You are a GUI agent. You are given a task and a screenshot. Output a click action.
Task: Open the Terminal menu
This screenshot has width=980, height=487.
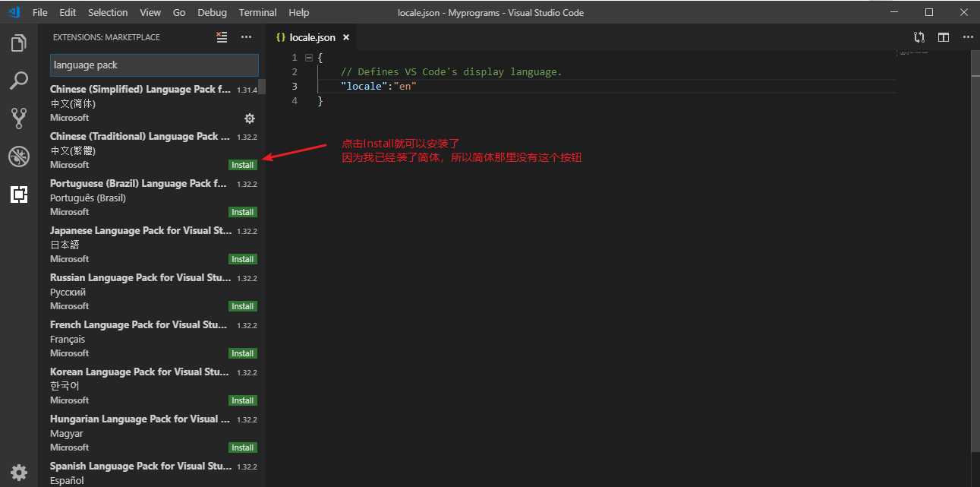pos(258,12)
